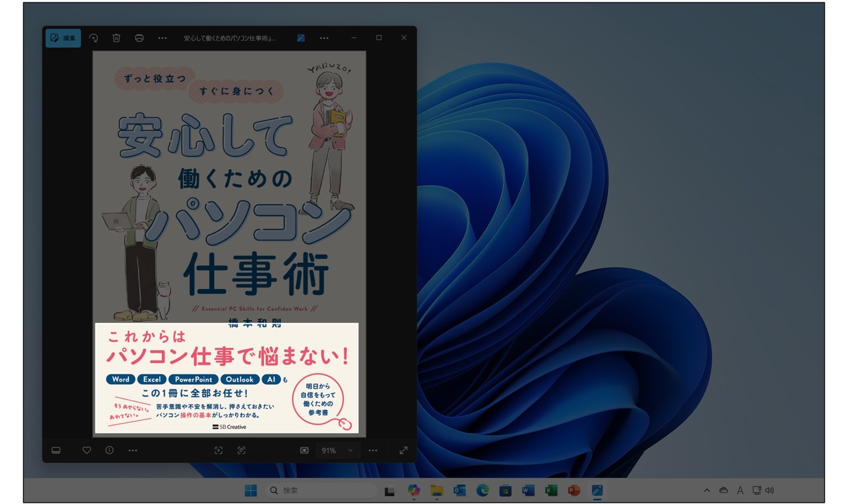Open Microsoft Store from the taskbar
Viewport: 848px width, 504px height.
pos(505,490)
